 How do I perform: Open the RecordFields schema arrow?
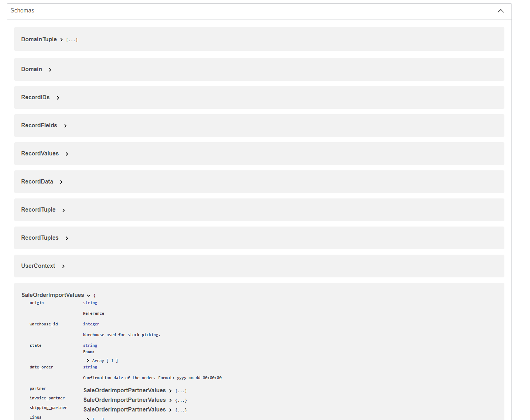[x=65, y=126]
